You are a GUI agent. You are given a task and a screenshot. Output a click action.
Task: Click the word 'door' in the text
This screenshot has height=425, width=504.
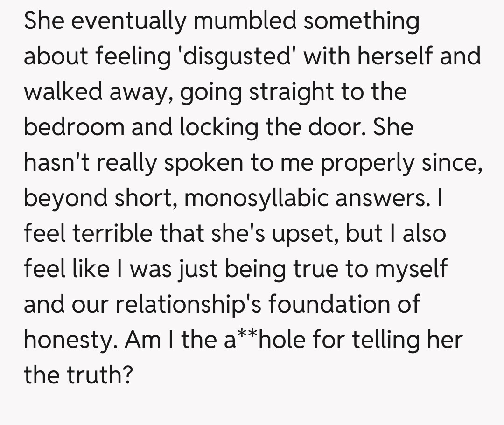click(x=339, y=127)
